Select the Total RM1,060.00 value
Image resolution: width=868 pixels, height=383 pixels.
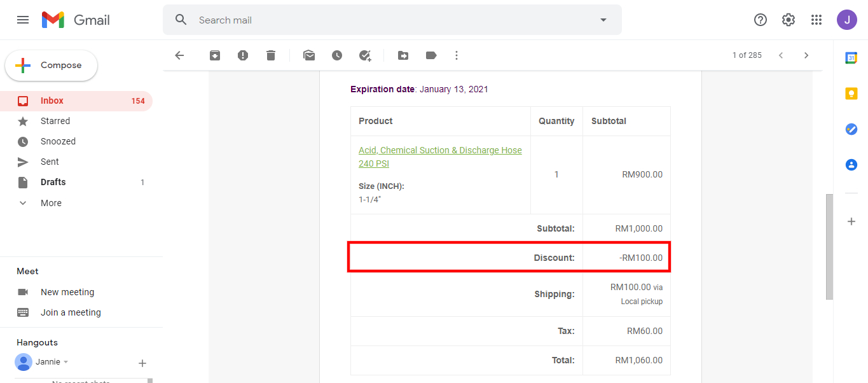(x=638, y=360)
